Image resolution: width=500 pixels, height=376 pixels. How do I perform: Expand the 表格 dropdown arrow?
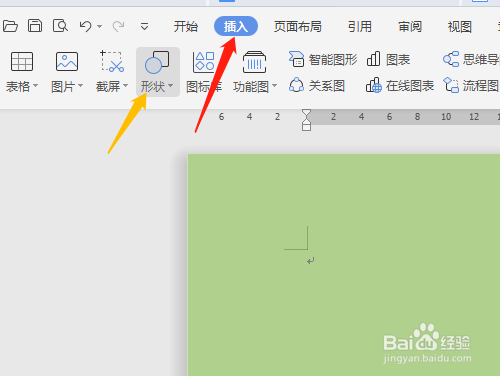click(x=35, y=86)
